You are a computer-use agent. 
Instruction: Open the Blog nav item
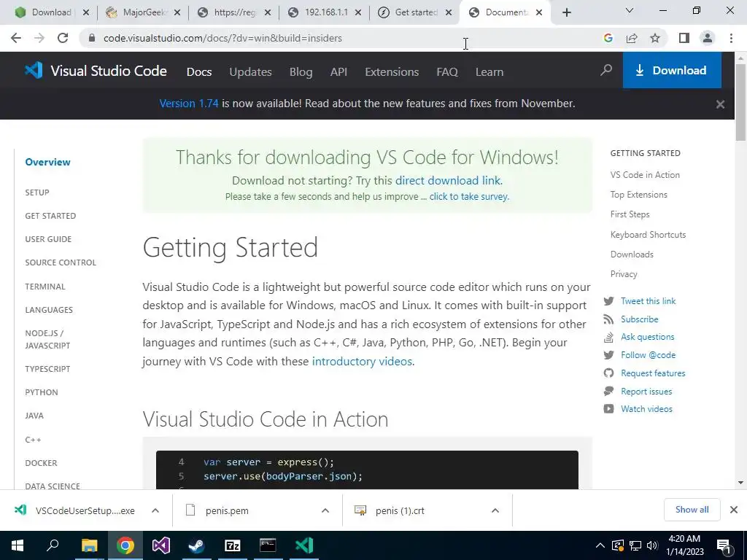301,72
